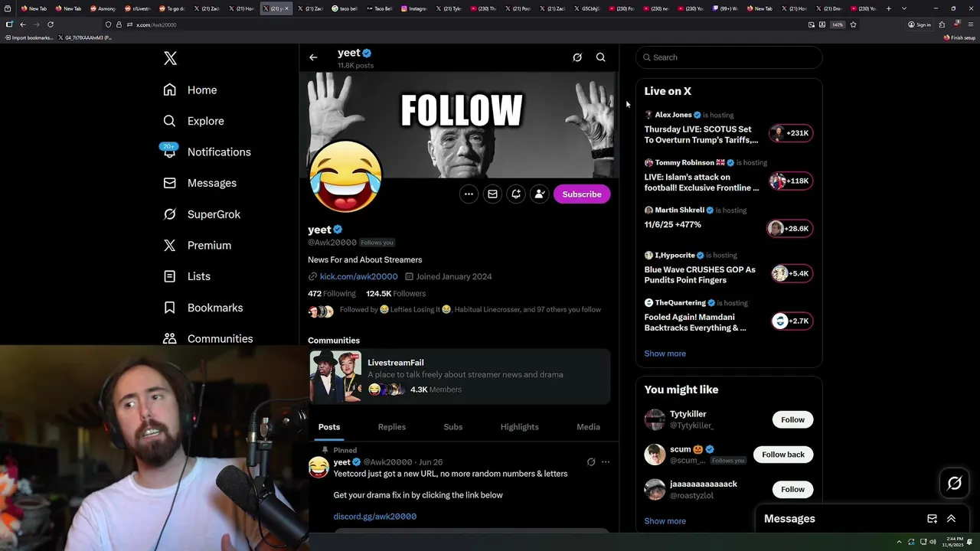View 472 Following list
Screen dimensions: 980x551
pos(332,294)
